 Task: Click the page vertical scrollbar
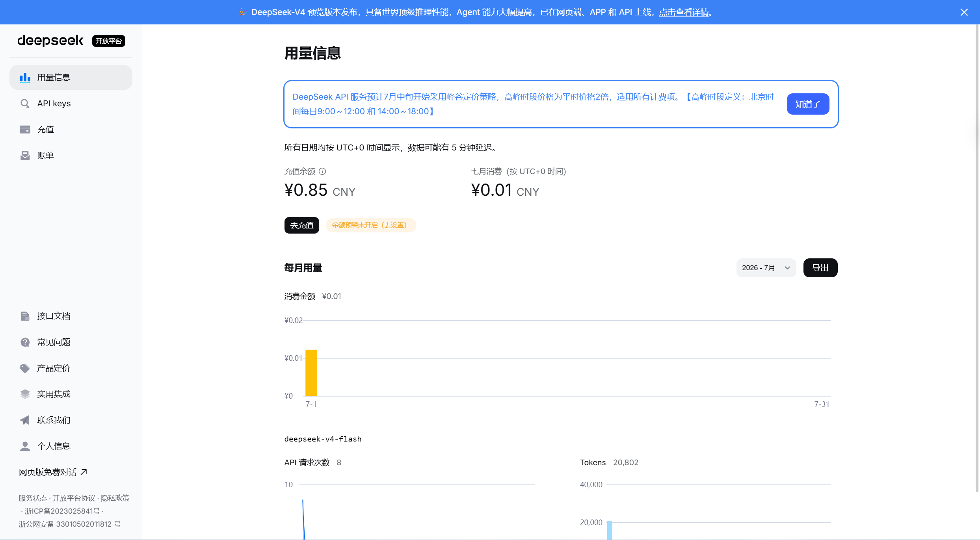coord(977,258)
